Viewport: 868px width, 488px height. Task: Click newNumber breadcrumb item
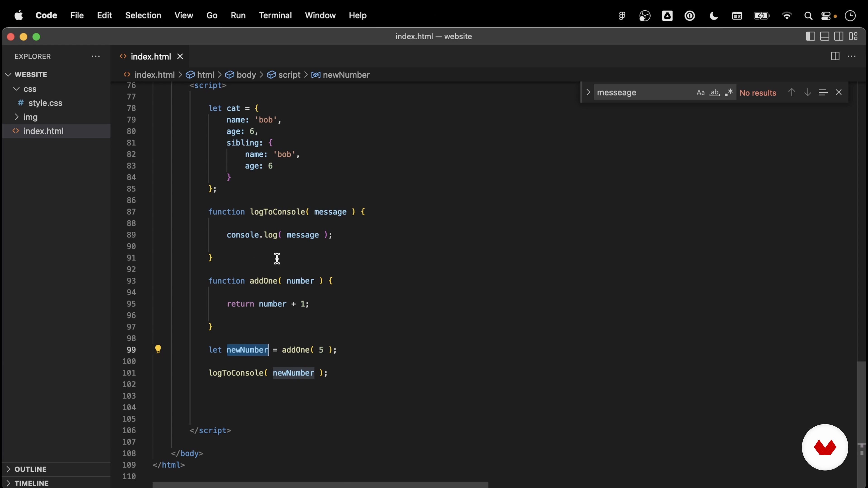coord(346,75)
